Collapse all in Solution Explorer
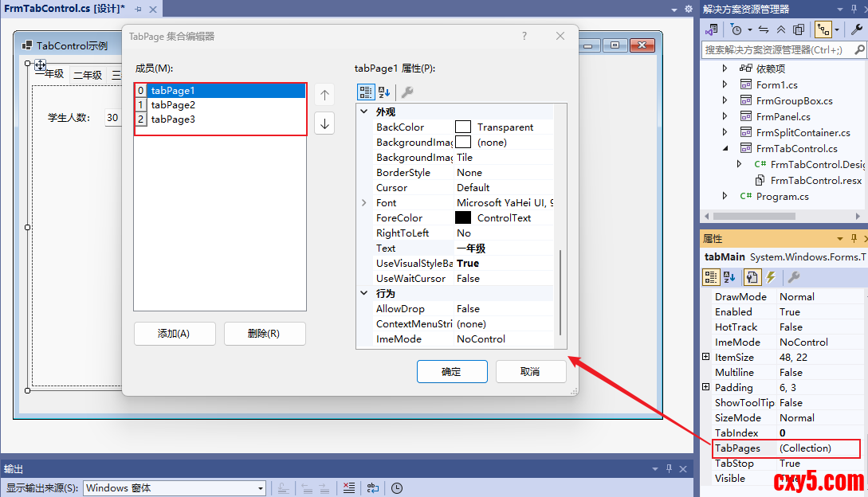868x497 pixels. click(781, 29)
